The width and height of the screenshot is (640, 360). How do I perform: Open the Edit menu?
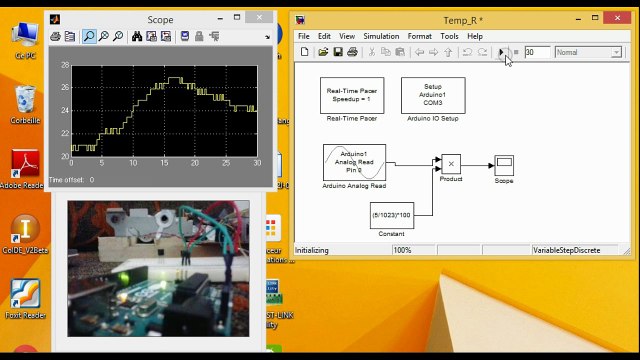324,36
